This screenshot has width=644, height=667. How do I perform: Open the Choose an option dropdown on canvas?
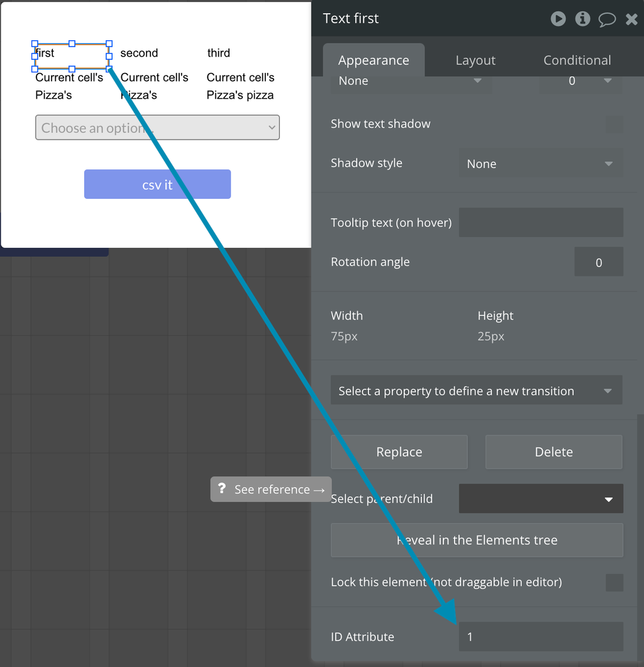tap(157, 128)
